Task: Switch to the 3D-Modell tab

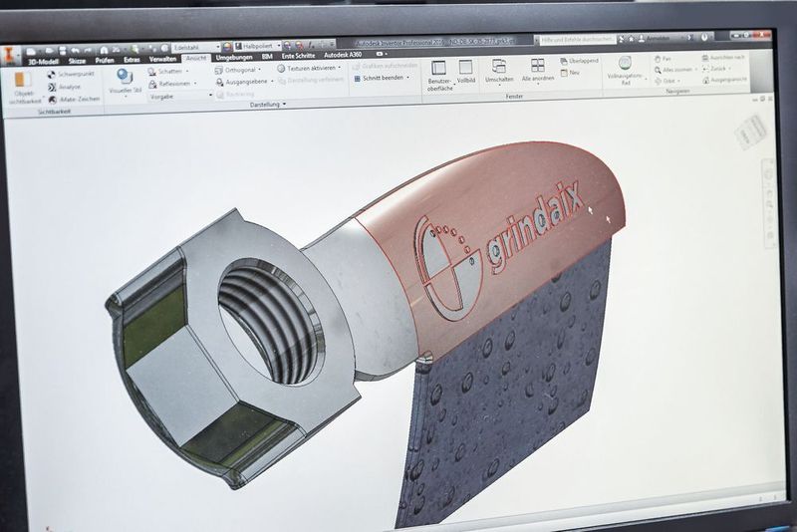Action: click(44, 62)
